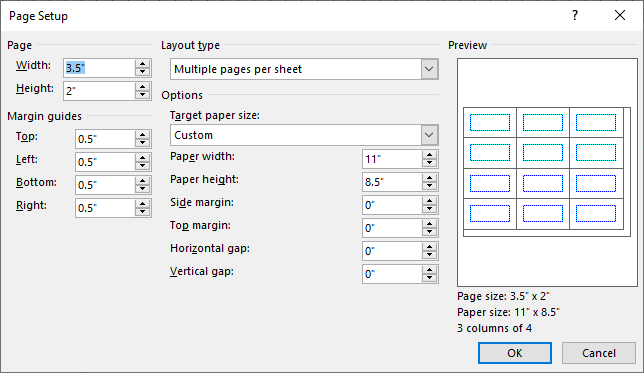Image resolution: width=644 pixels, height=373 pixels.
Task: Decrease the Left margin guide down arrow
Action: (142, 166)
